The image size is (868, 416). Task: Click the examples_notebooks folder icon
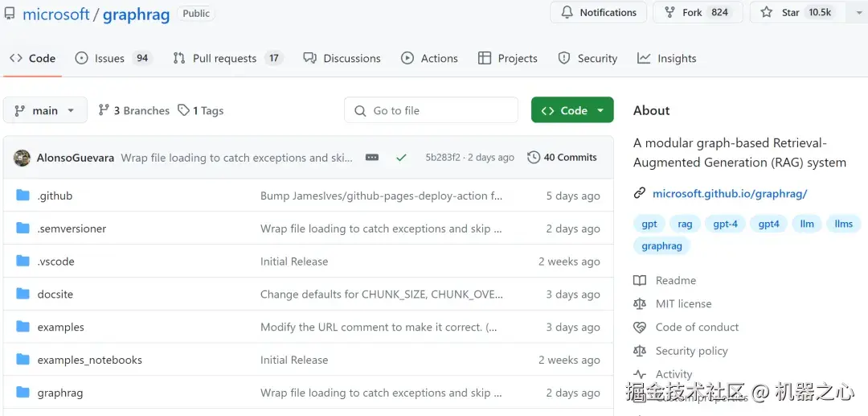(23, 359)
